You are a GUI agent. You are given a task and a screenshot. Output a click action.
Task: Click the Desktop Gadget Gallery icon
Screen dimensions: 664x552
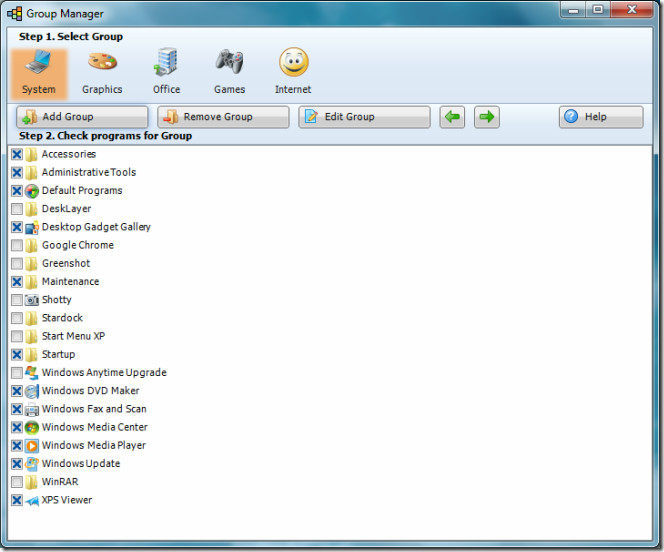31,227
